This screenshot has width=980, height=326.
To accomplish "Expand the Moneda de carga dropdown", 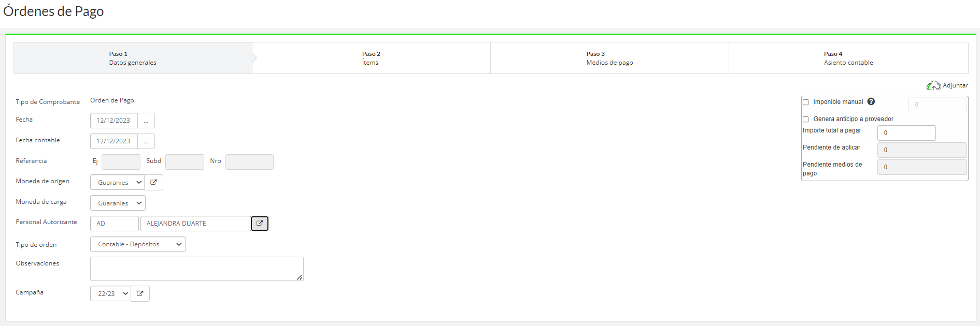I will pos(118,203).
